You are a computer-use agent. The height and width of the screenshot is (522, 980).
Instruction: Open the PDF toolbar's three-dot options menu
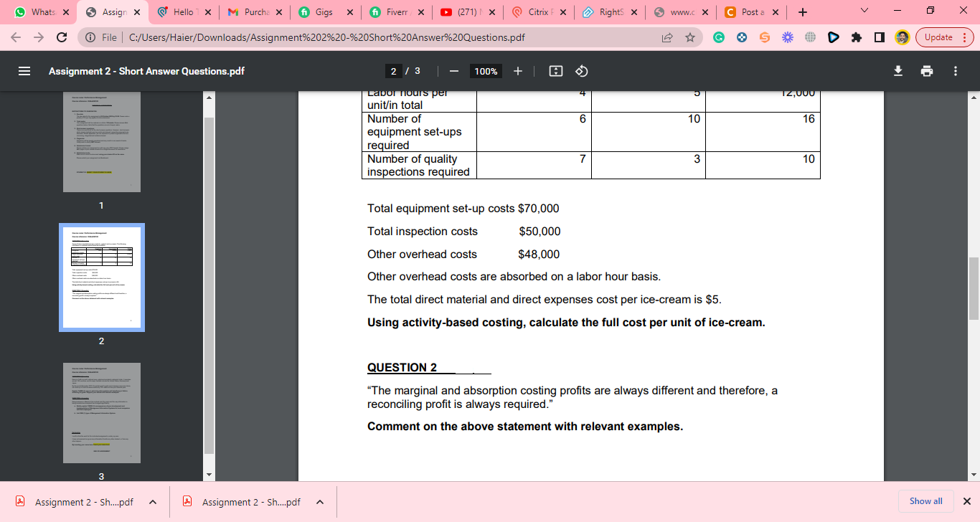coord(955,71)
